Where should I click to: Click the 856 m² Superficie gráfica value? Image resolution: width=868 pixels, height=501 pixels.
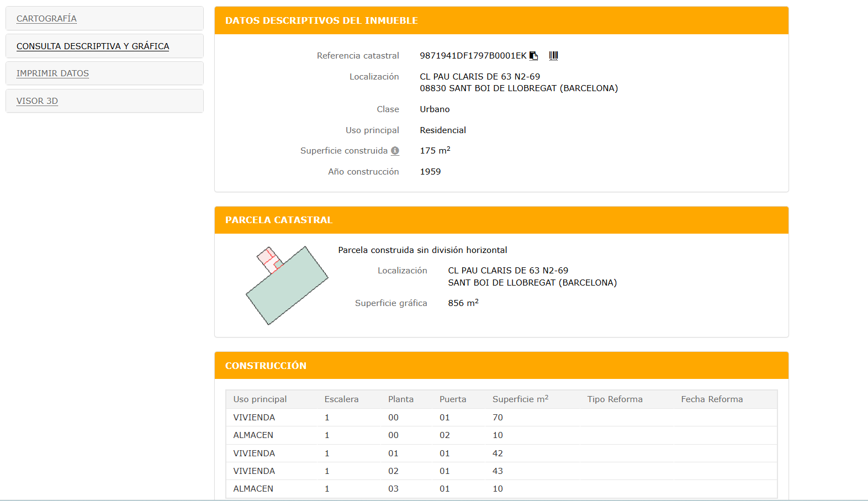463,303
